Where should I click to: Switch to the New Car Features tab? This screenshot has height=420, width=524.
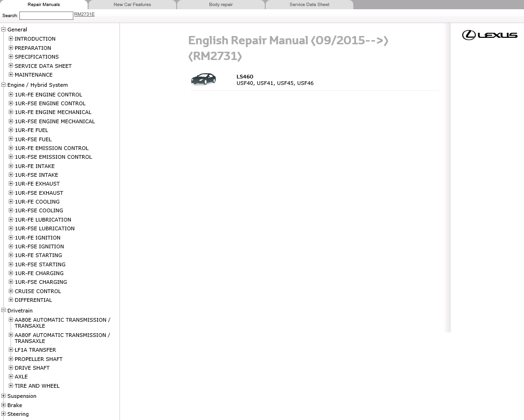[132, 5]
